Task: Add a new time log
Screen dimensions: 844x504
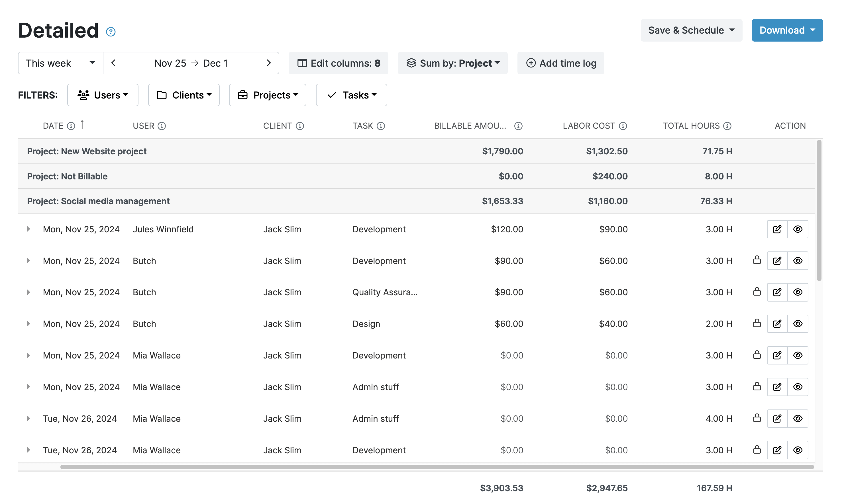Action: pyautogui.click(x=561, y=63)
